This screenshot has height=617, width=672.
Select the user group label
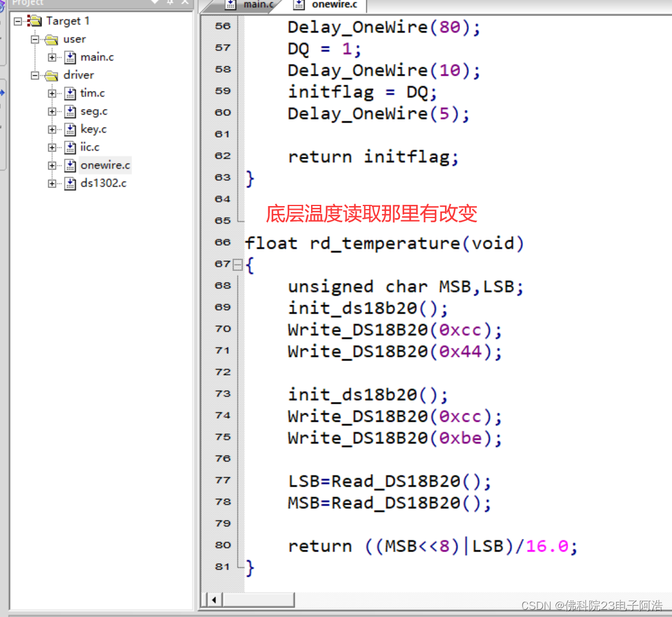[74, 39]
